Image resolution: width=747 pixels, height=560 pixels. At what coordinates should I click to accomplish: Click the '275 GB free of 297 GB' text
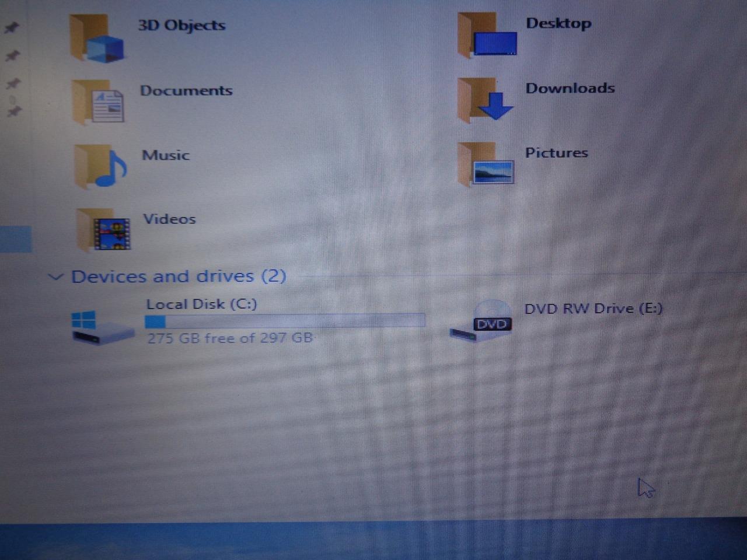[230, 338]
